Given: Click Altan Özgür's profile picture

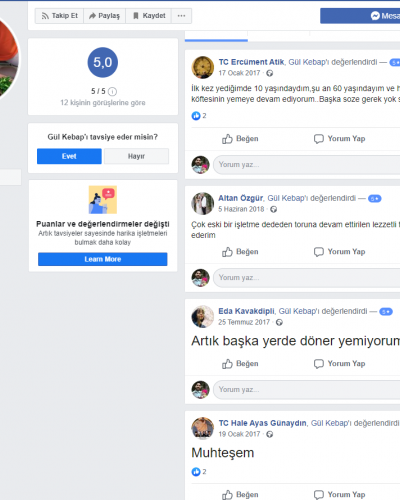Looking at the screenshot, I should tap(203, 204).
